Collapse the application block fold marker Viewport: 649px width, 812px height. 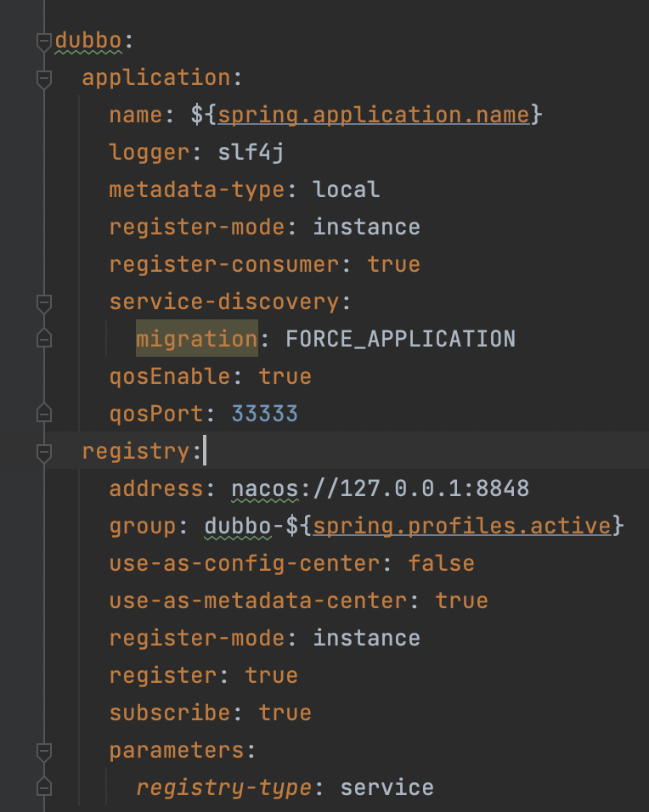(x=44, y=80)
